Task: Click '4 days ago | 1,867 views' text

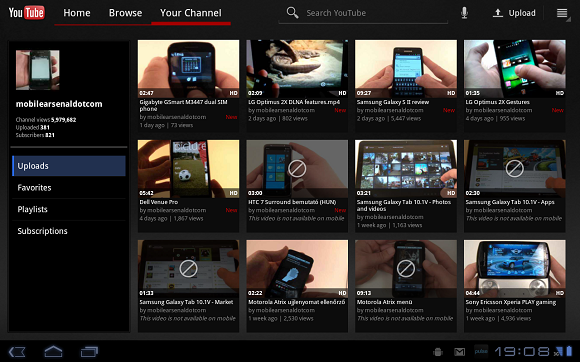Action: [x=172, y=219]
